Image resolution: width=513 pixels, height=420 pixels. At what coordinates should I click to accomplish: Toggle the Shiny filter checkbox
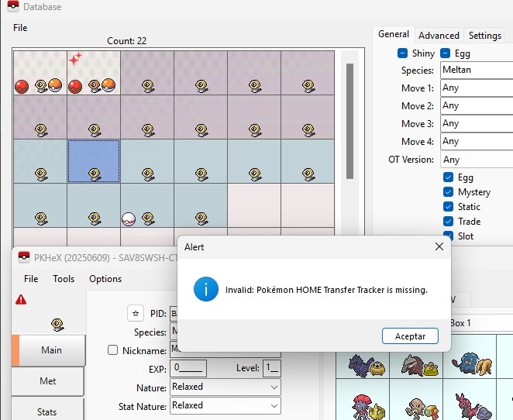click(x=403, y=53)
